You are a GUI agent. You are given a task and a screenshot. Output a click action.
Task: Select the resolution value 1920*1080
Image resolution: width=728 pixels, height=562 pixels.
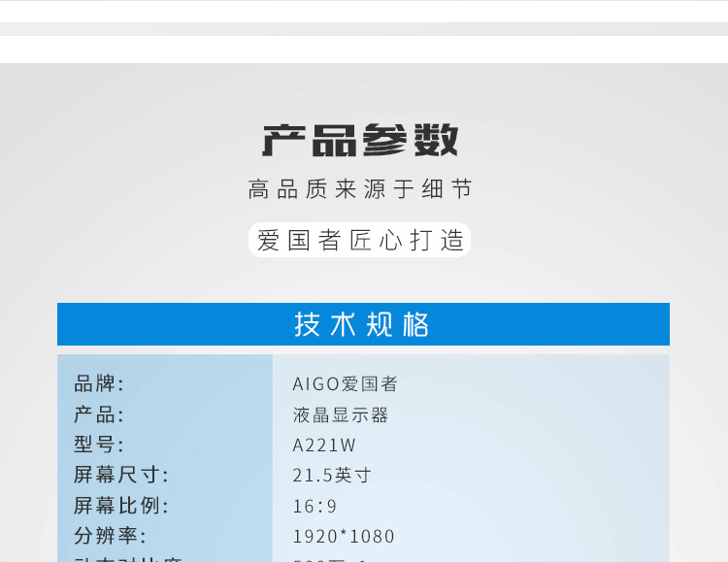pyautogui.click(x=344, y=537)
